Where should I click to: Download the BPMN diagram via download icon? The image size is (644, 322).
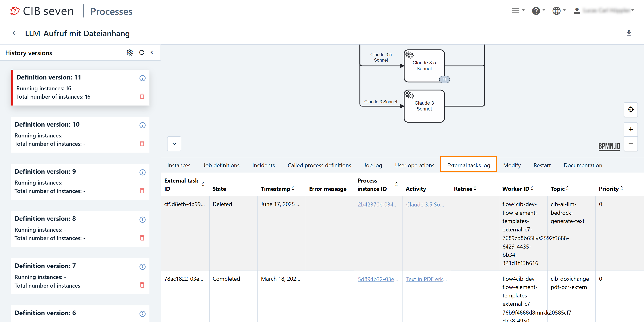click(629, 33)
